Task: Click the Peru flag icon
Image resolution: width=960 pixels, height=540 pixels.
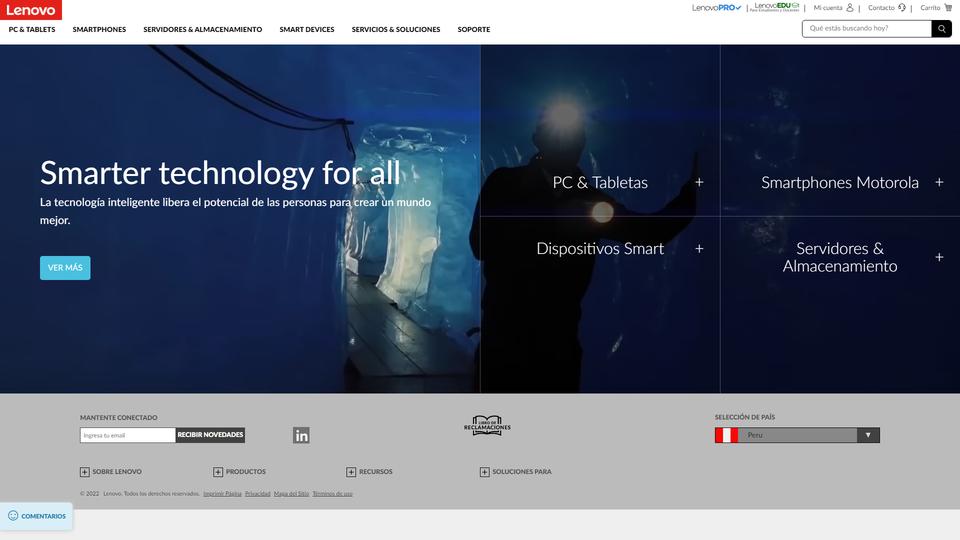Action: point(726,435)
